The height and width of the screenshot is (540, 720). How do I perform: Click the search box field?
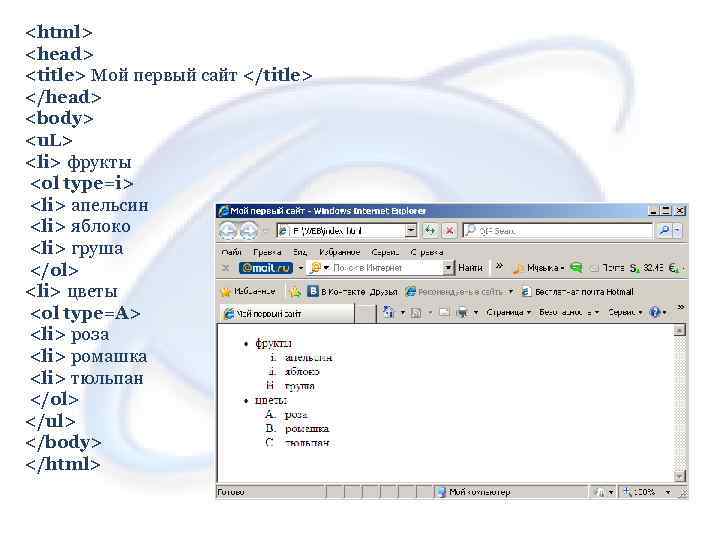coord(559,231)
